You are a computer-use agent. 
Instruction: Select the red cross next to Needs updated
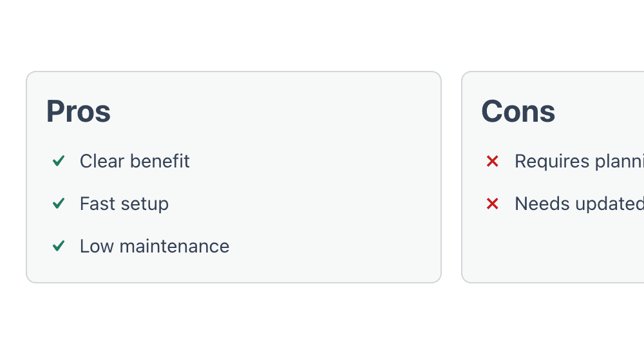click(493, 204)
